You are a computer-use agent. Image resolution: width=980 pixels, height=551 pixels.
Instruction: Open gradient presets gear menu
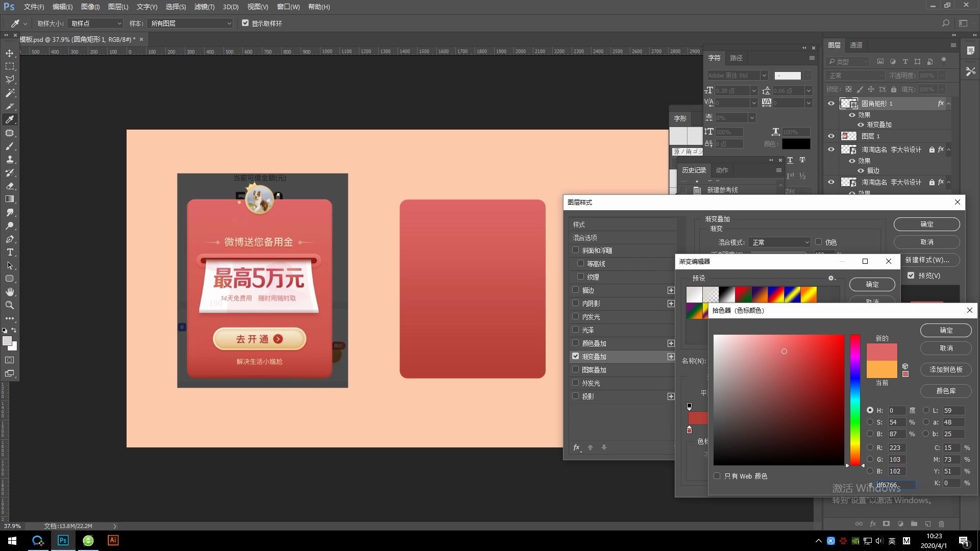tap(831, 278)
